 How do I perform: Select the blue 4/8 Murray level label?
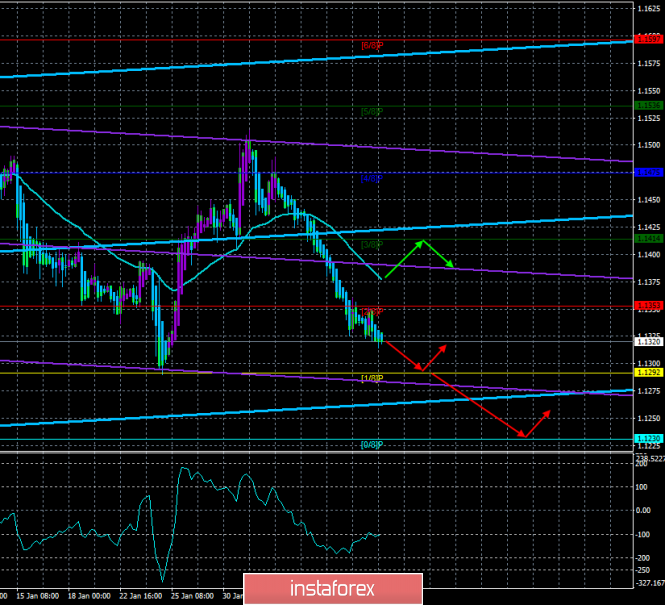(372, 178)
